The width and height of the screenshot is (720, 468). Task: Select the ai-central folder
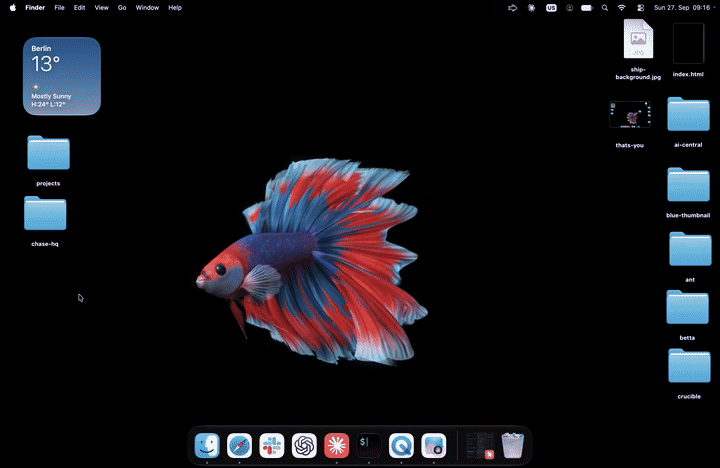tap(688, 114)
